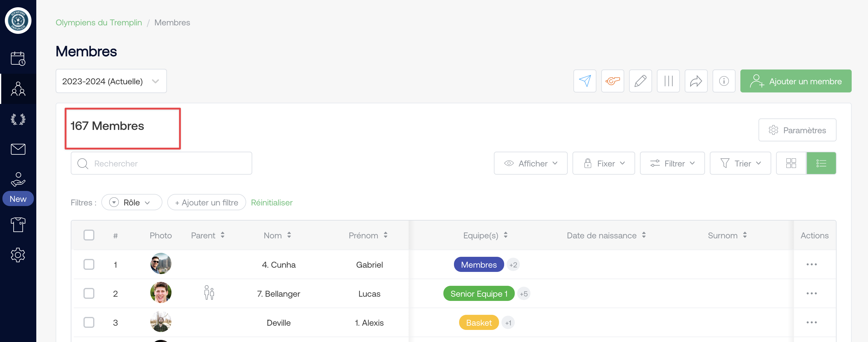Click the three vertical bars columns icon
868x342 pixels.
coord(668,81)
